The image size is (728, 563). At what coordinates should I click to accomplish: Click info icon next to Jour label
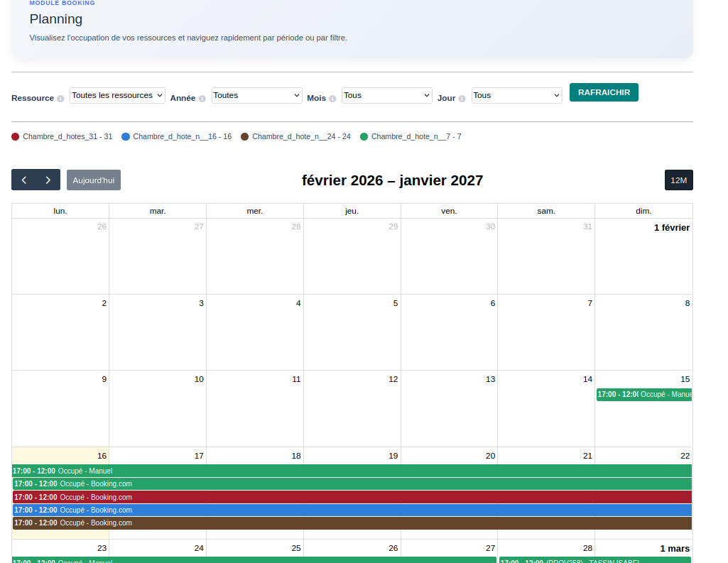click(462, 99)
